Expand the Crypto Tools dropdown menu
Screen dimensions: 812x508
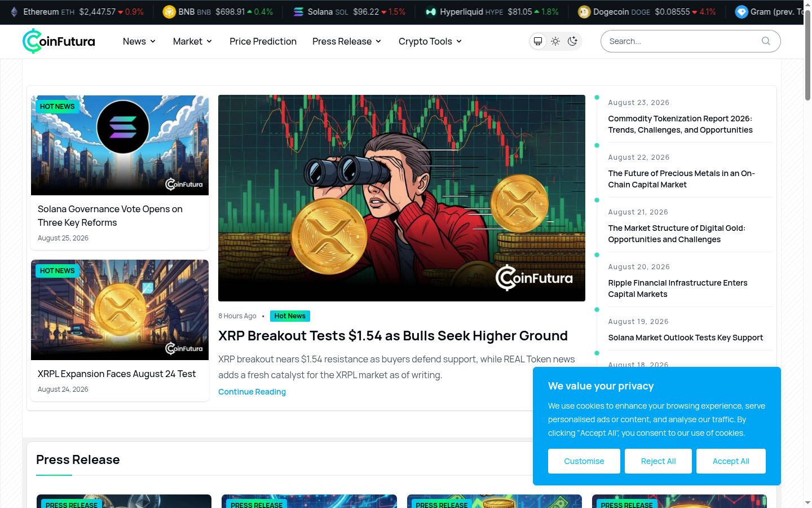[x=430, y=41]
